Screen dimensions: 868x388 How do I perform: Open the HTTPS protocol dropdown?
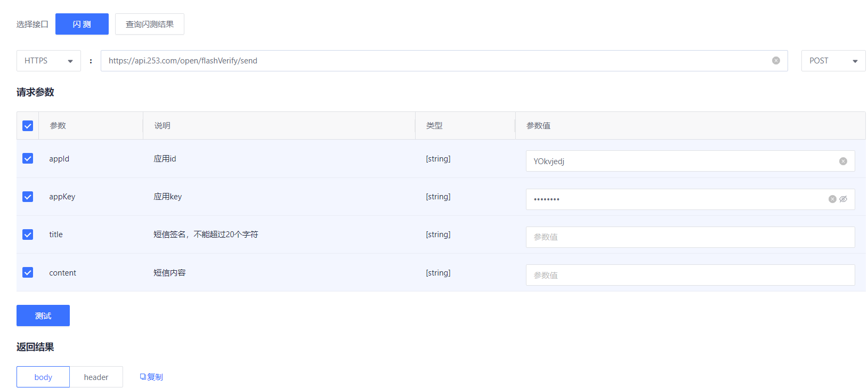pyautogui.click(x=48, y=61)
